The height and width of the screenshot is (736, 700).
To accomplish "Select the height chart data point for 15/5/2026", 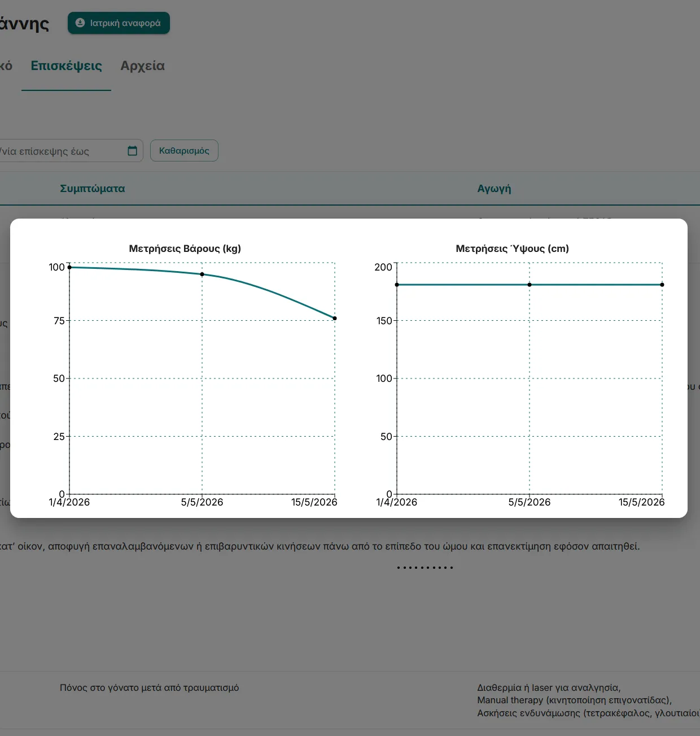I will (x=662, y=285).
